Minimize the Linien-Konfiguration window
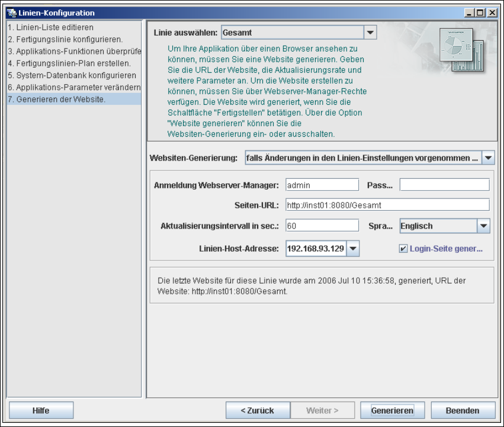The height and width of the screenshot is (427, 504). coord(469,13)
